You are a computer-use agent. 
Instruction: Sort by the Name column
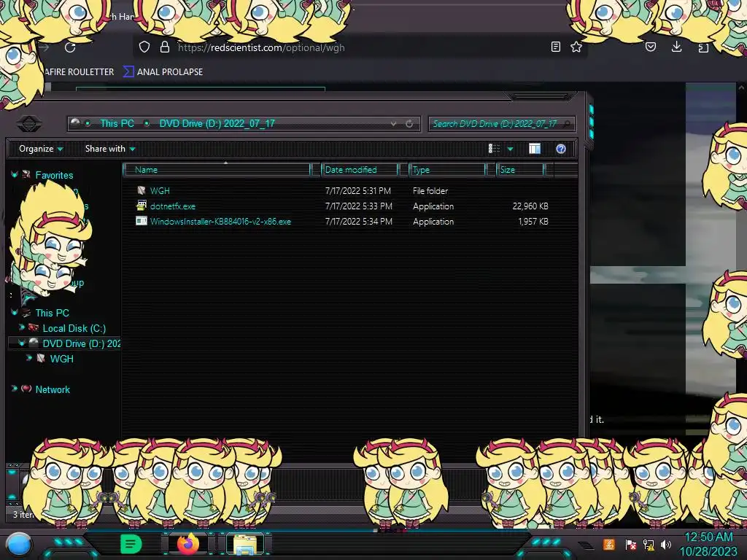217,170
